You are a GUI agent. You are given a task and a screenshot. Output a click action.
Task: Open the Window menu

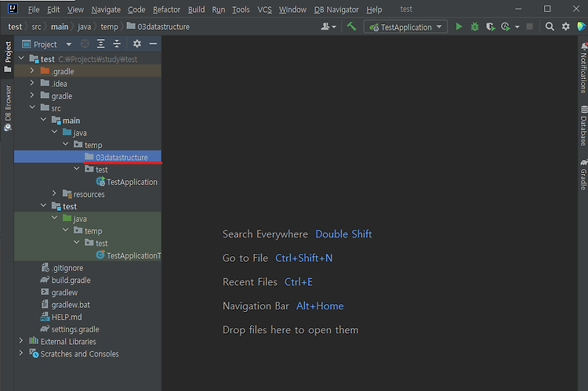(x=292, y=9)
